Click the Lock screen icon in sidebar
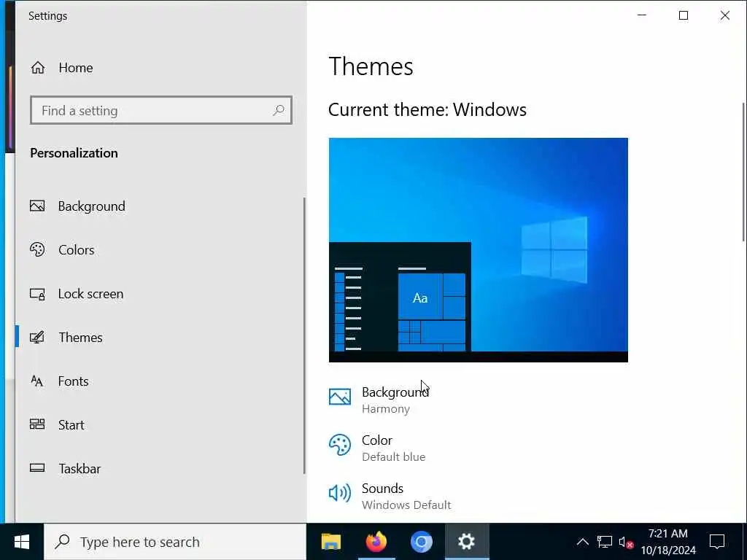Image resolution: width=747 pixels, height=560 pixels. pos(37,294)
